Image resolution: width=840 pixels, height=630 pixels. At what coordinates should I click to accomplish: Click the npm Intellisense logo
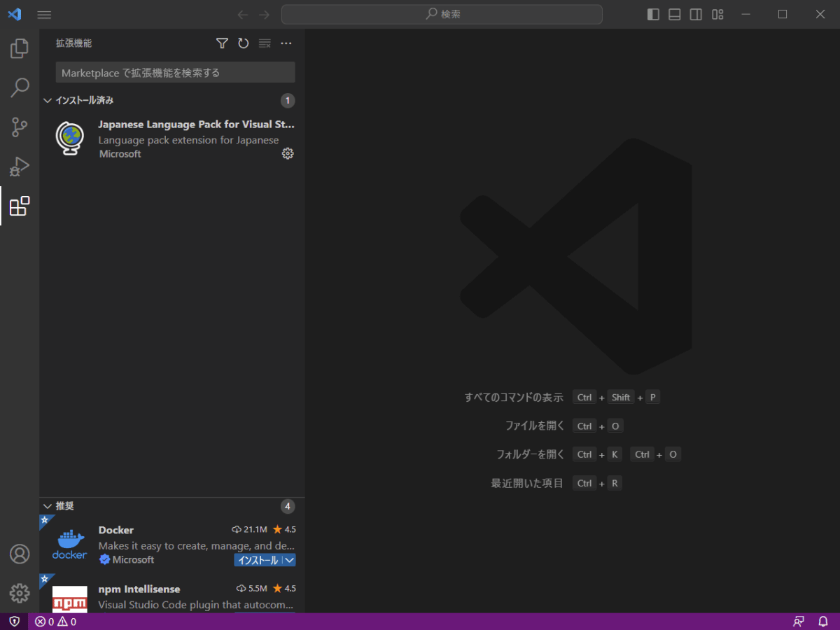pos(70,599)
